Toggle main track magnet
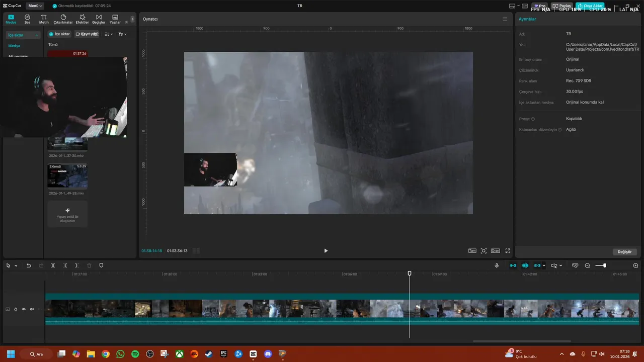 point(513,265)
